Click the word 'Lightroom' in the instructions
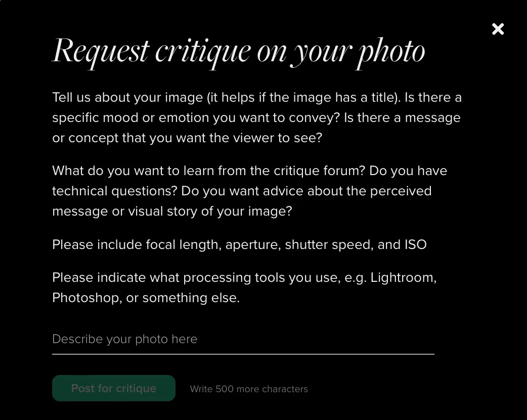The width and height of the screenshot is (527, 420). coord(403,278)
